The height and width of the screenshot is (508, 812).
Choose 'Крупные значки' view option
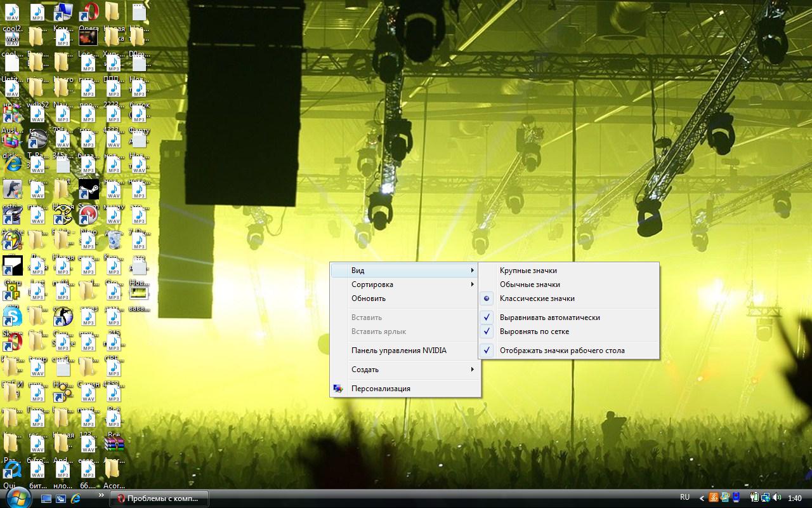568,271
